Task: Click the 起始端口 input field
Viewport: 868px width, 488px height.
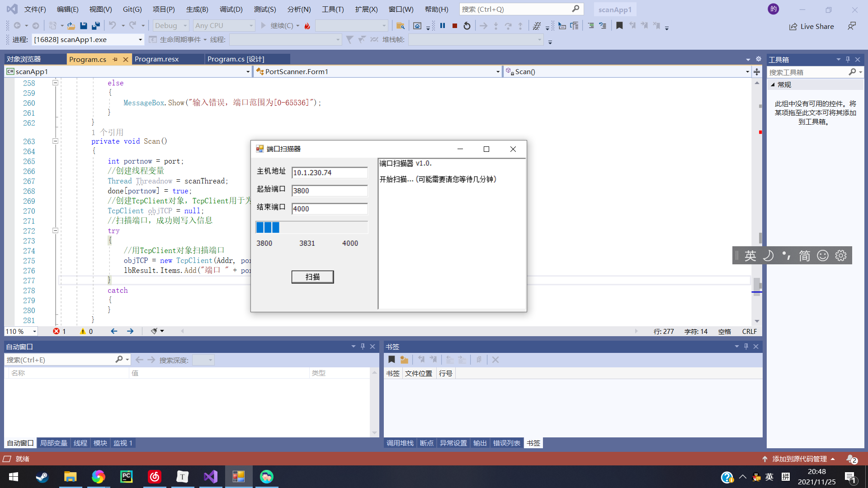Action: tap(330, 191)
